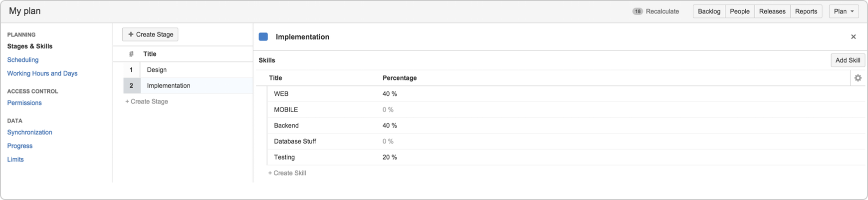Click the blue Implementation color swatch
The image size is (868, 200).
[263, 36]
